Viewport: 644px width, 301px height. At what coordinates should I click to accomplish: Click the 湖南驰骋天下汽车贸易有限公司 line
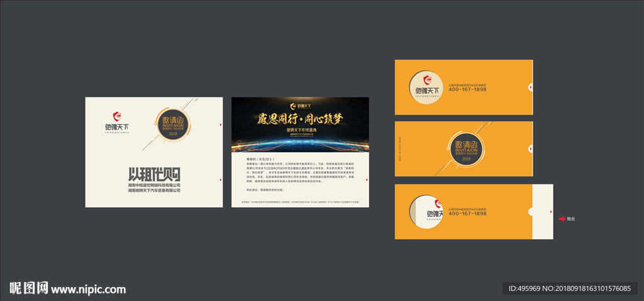[x=154, y=191]
